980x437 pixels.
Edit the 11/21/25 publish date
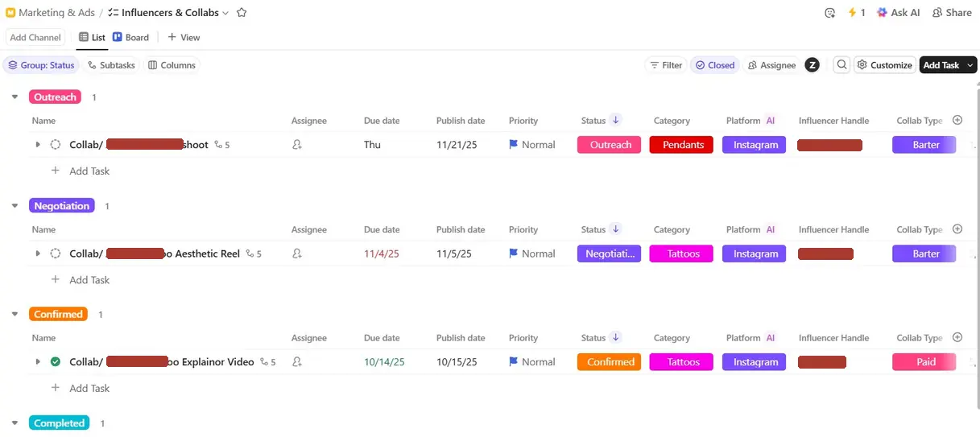[x=457, y=145]
